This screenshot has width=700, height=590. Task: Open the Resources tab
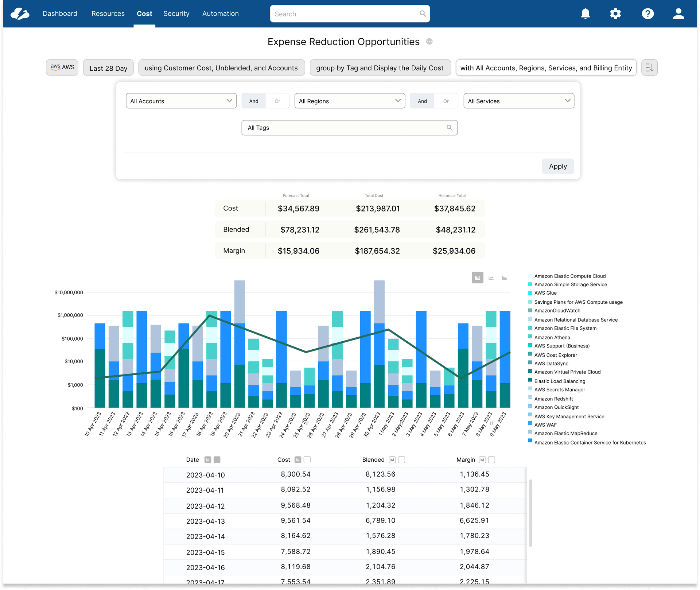coord(108,13)
